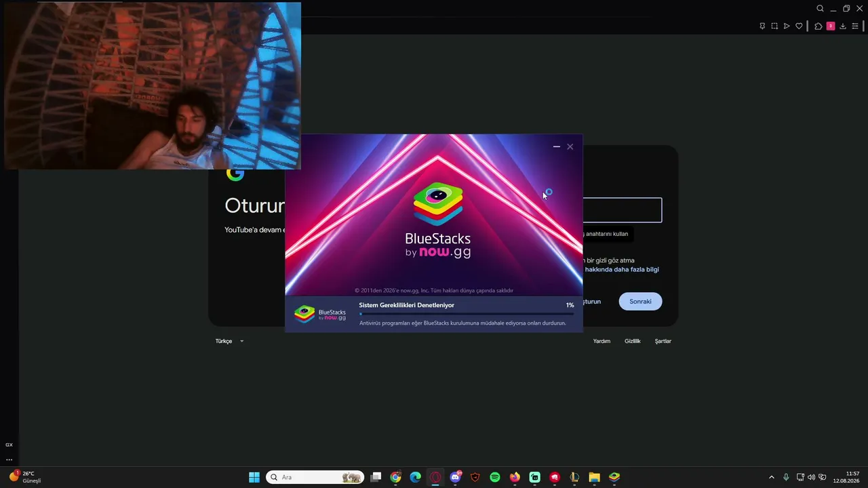Screen dimensions: 868x488
Task: Click the BlueStacks by now.gg logo at installer bottom
Action: pyautogui.click(x=320, y=314)
